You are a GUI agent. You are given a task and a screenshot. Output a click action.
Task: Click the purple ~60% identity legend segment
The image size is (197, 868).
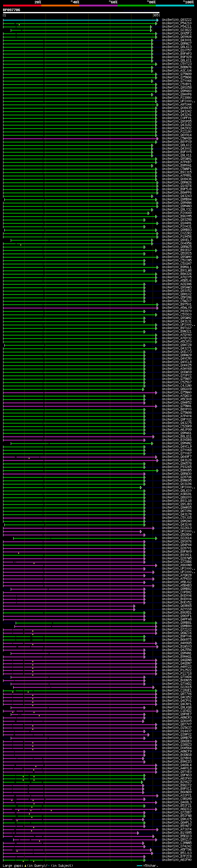coord(98,6)
